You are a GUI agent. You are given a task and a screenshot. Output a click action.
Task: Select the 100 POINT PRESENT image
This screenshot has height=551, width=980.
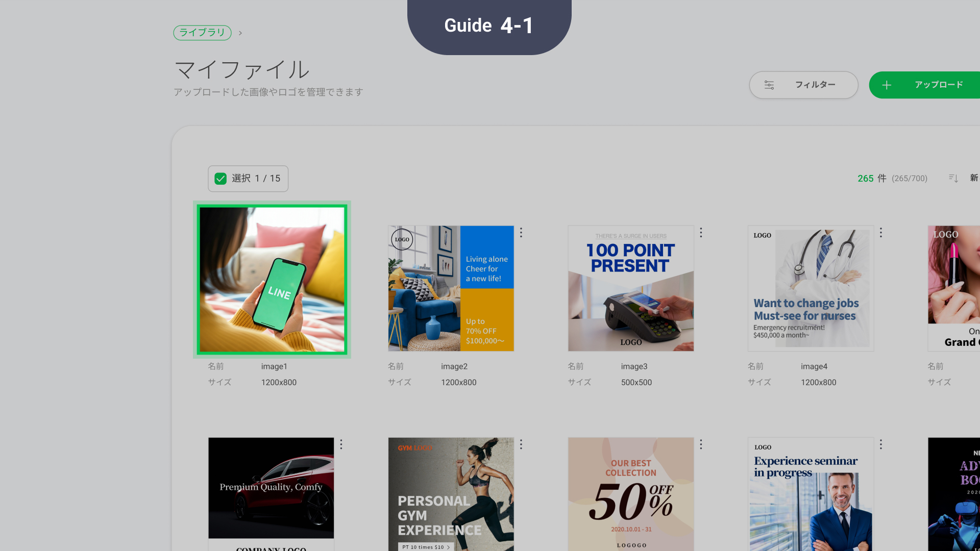pyautogui.click(x=631, y=288)
